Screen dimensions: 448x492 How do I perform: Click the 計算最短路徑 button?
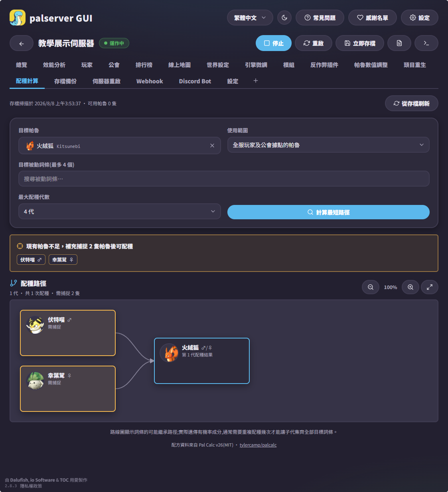328,212
